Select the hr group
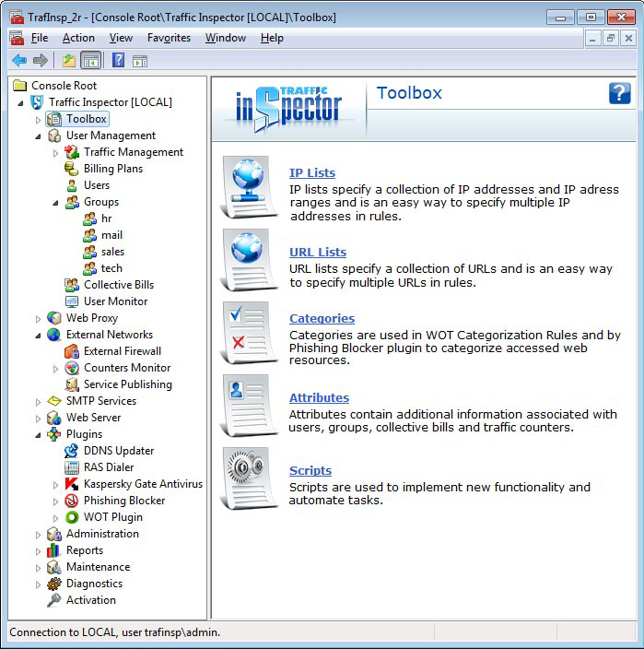 pyautogui.click(x=106, y=218)
